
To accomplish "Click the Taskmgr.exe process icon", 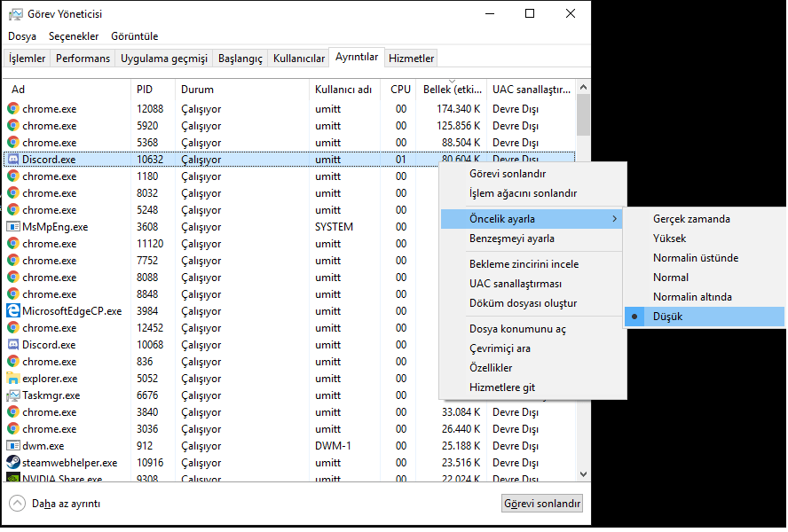I will pyautogui.click(x=13, y=395).
